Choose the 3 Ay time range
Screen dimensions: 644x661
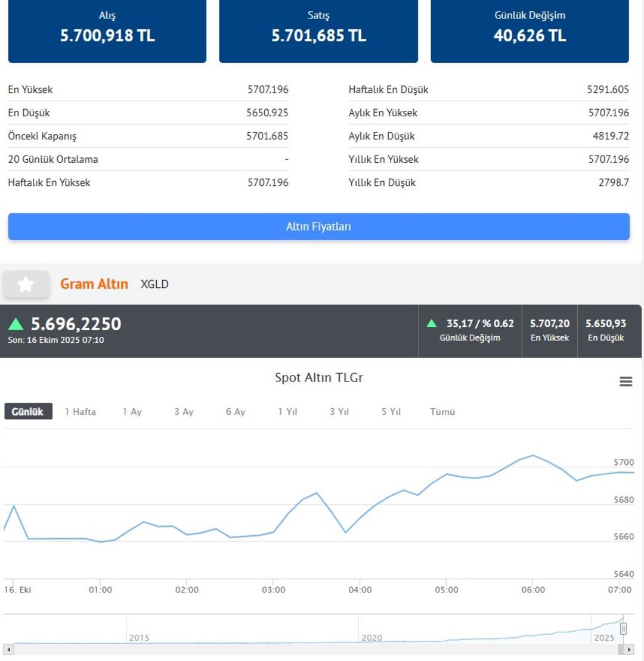click(x=184, y=411)
